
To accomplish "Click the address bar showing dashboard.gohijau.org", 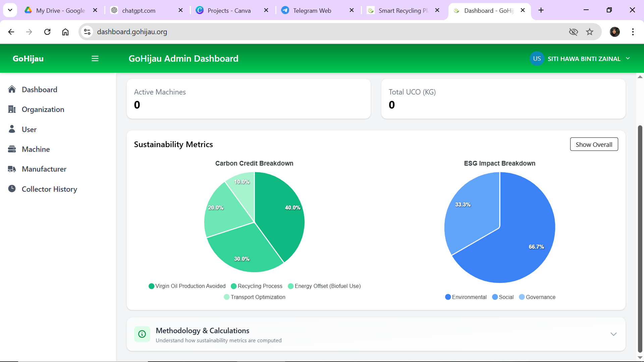I will (302, 32).
